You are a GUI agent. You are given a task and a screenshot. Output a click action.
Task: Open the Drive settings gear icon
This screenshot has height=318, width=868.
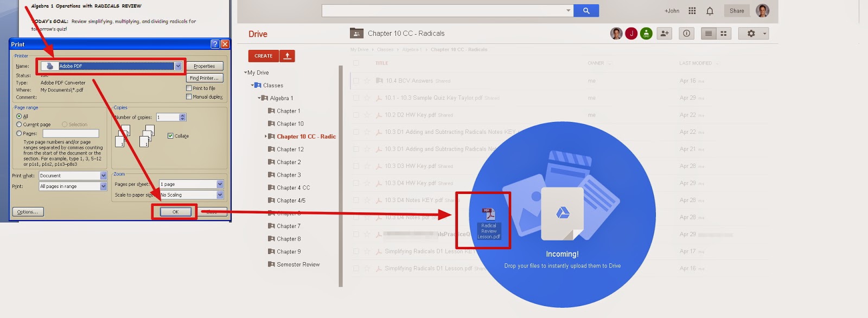click(x=751, y=34)
